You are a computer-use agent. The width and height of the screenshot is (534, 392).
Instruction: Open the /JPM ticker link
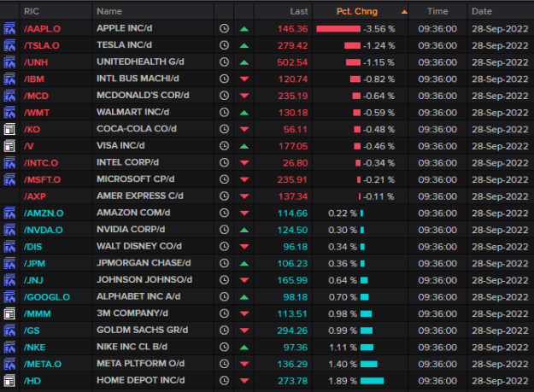pos(34,263)
